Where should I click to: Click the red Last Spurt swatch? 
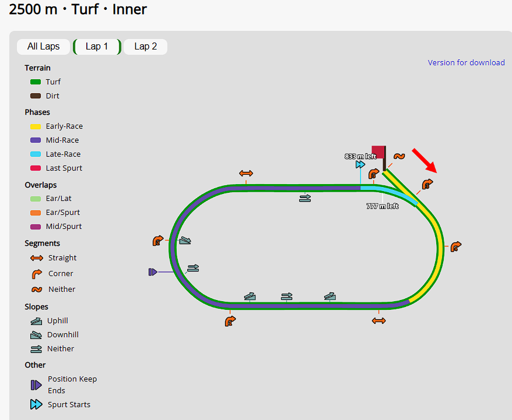pos(36,168)
